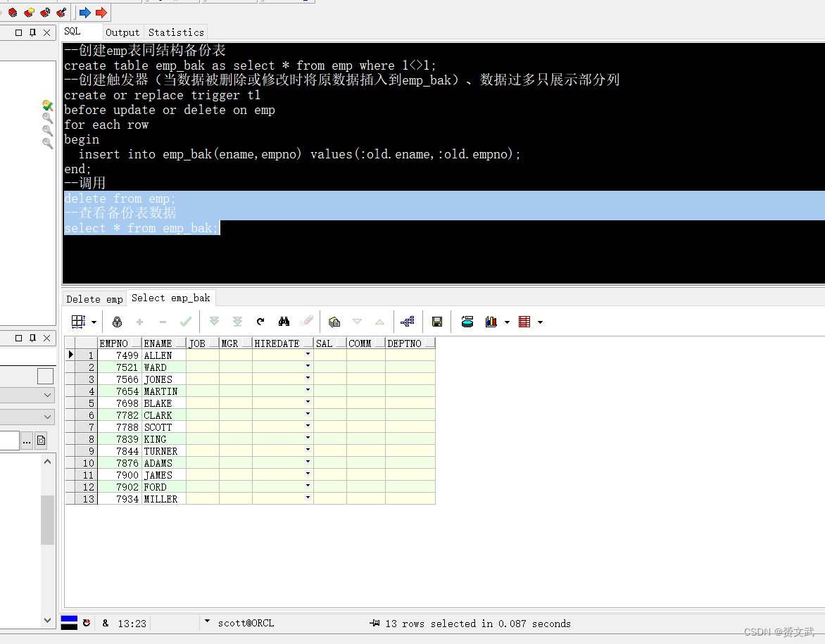Open HIREDATE dropdown in the SCOTT row
Viewport: 825px width, 644px height.
point(308,426)
